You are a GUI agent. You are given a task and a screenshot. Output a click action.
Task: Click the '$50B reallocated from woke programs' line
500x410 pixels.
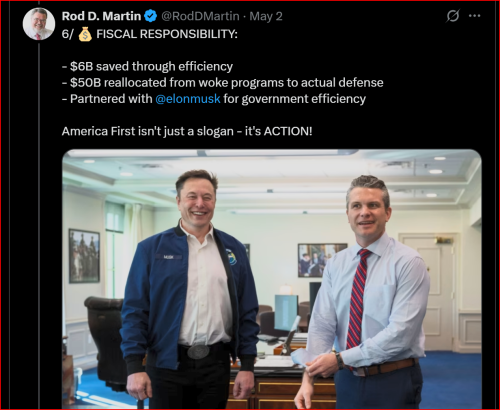point(222,82)
